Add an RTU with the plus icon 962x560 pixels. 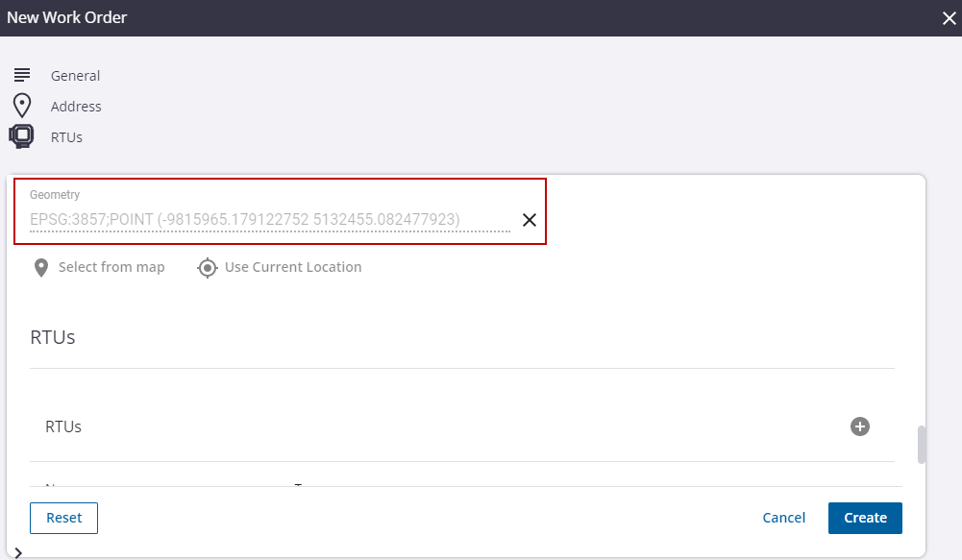(860, 426)
